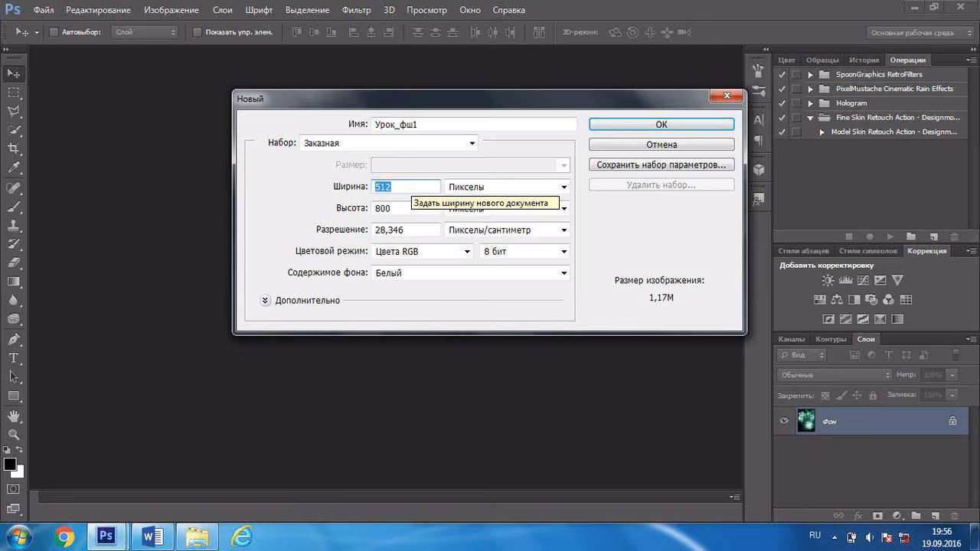Open resolution units dropdown Пикселы/сантиметр
The width and height of the screenshot is (980, 551).
tap(508, 230)
